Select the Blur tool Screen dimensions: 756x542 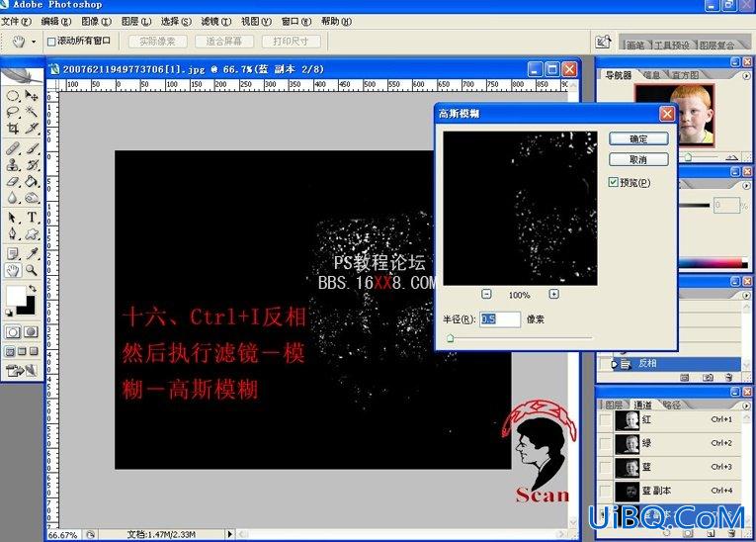(x=13, y=198)
